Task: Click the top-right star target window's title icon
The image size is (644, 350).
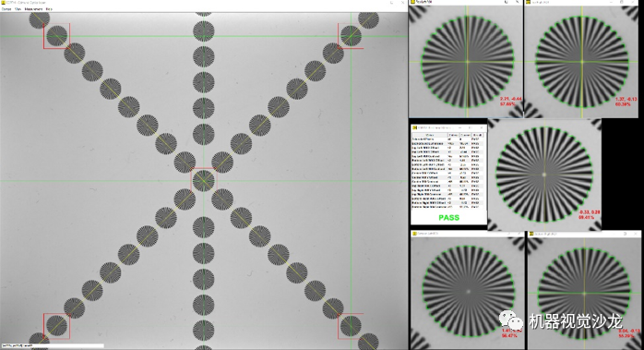Action: point(529,2)
